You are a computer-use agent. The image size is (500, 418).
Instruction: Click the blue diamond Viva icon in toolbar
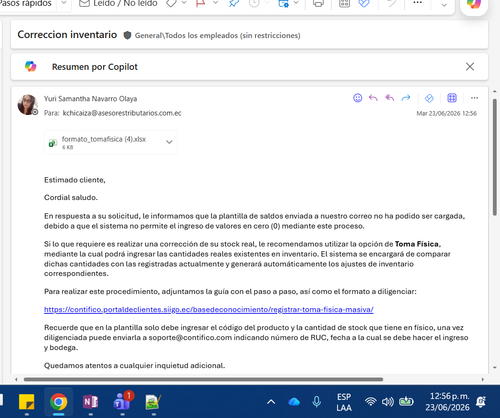(364, 3)
